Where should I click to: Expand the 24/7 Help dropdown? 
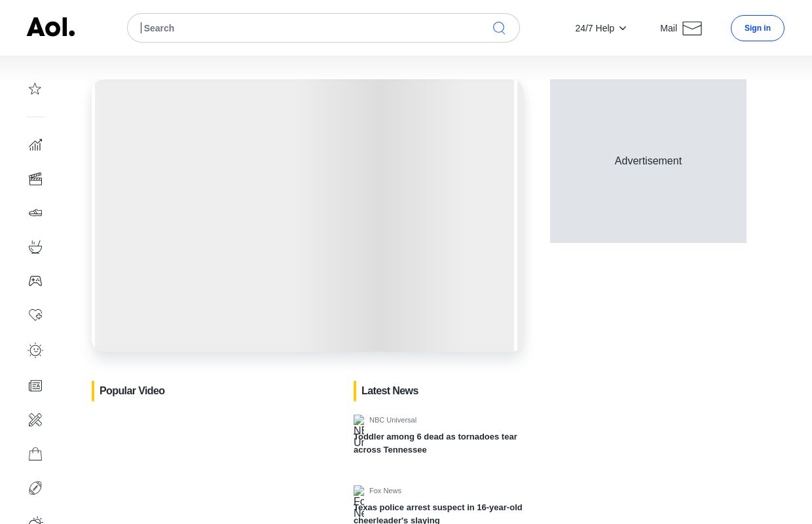tap(600, 28)
